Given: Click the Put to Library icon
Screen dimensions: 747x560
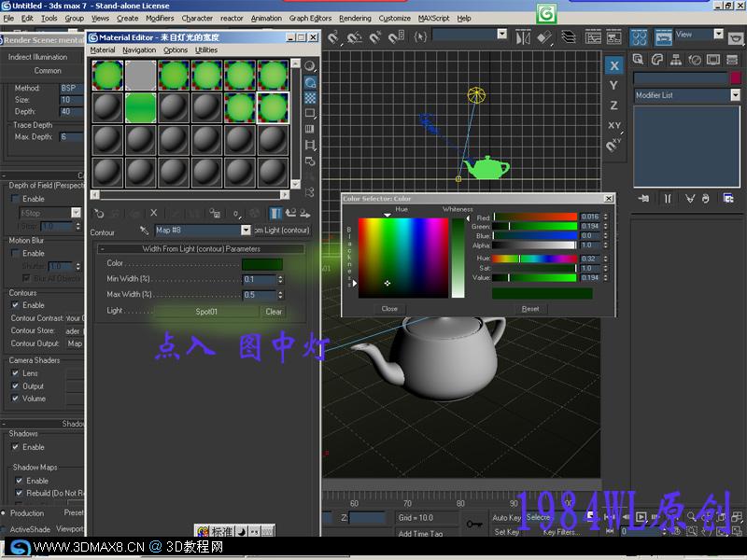Looking at the screenshot, I should tap(216, 214).
